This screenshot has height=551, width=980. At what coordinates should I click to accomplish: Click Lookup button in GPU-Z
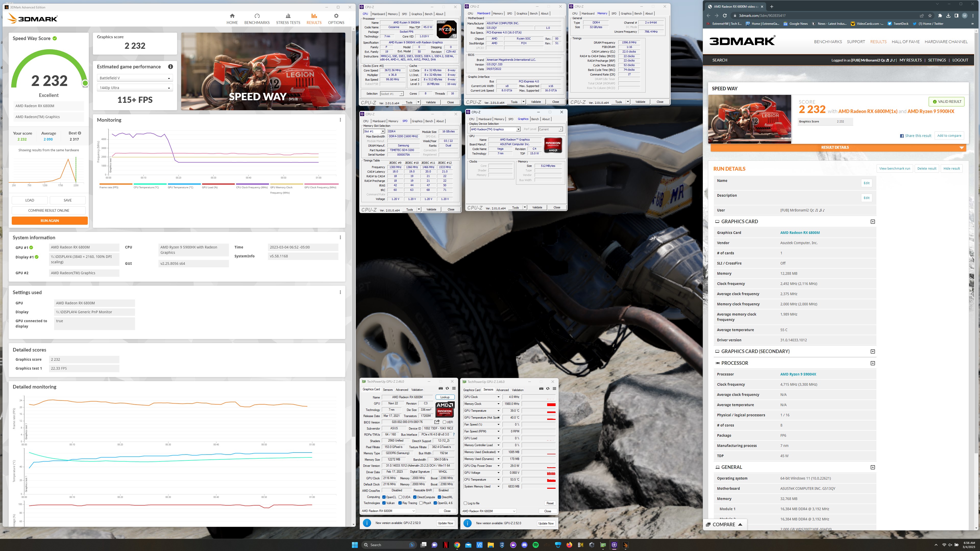445,397
